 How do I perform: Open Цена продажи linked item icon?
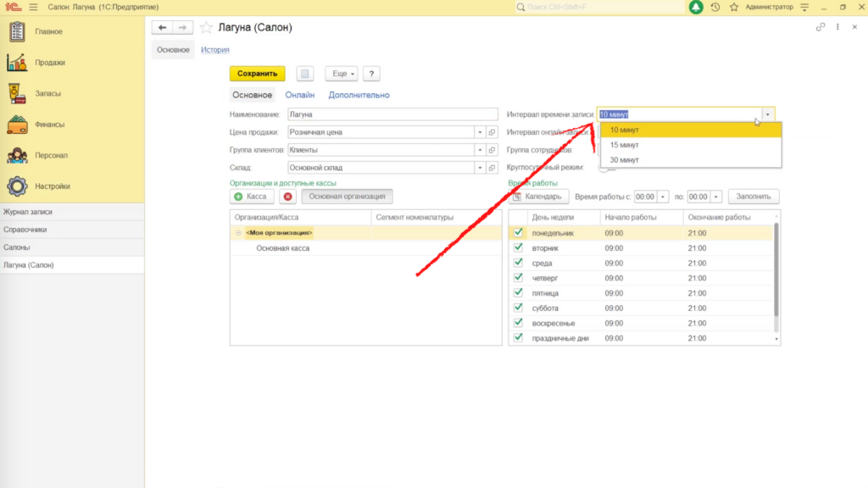492,132
